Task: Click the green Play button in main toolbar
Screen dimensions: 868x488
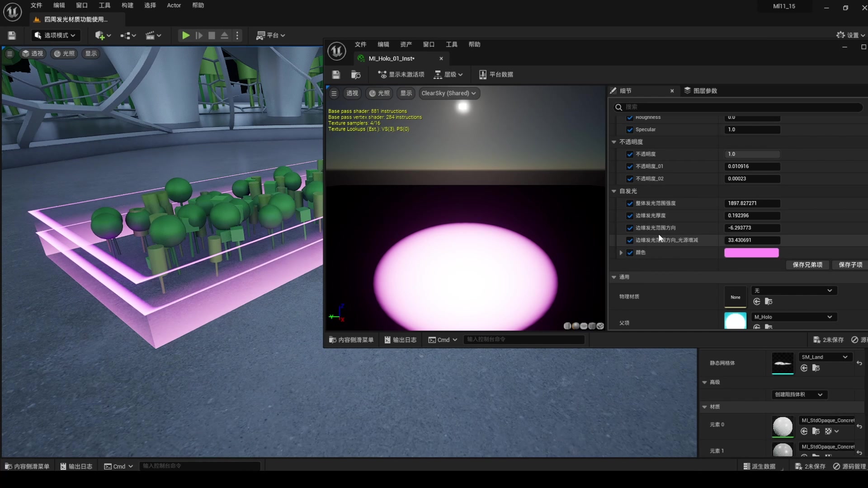Action: pos(185,35)
